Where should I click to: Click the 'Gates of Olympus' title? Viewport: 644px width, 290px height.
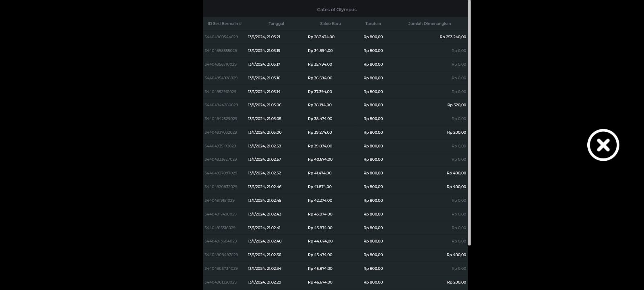coord(336,10)
